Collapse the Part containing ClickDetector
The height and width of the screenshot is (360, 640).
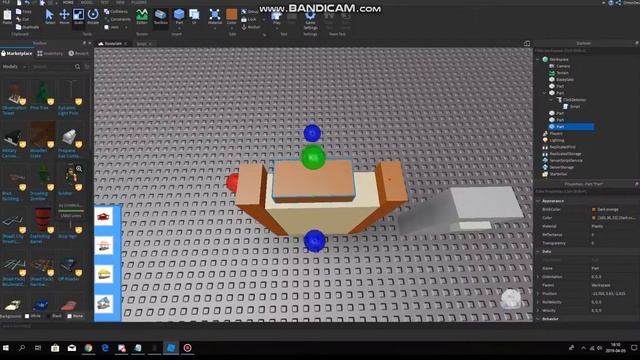click(x=544, y=93)
